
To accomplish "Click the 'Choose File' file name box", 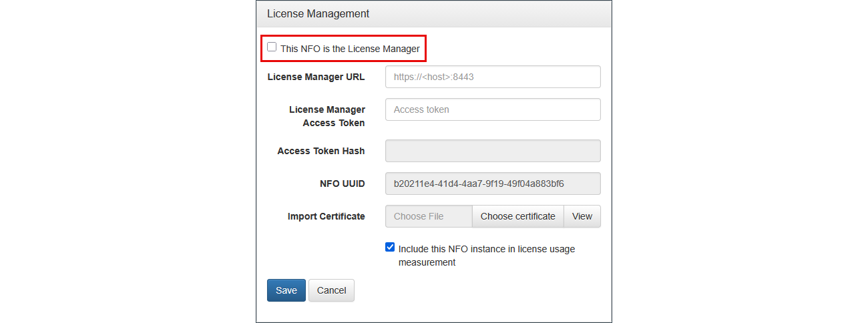I will coord(429,216).
